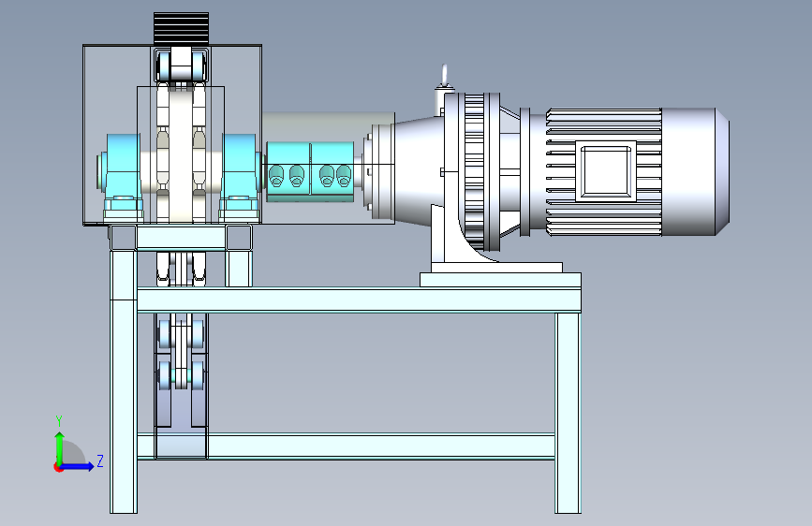Select the top horizontal frame beam
Screen dimensions: 812x526
coord(359,300)
